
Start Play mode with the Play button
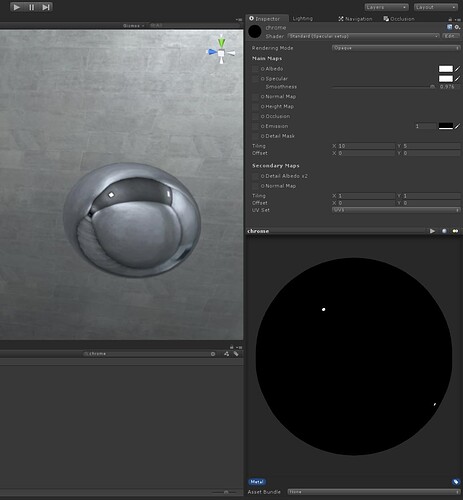(17, 7)
